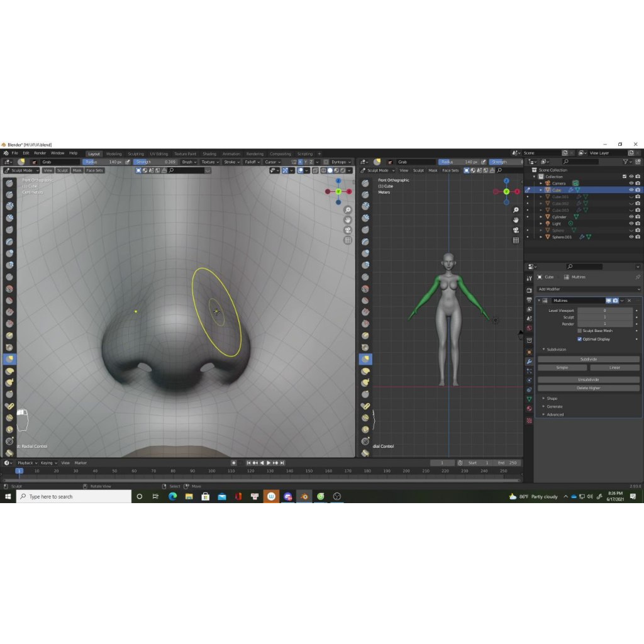Screen dimensions: 644x644
Task: Select Grab brush in right viewport toolbar
Action: point(365,359)
